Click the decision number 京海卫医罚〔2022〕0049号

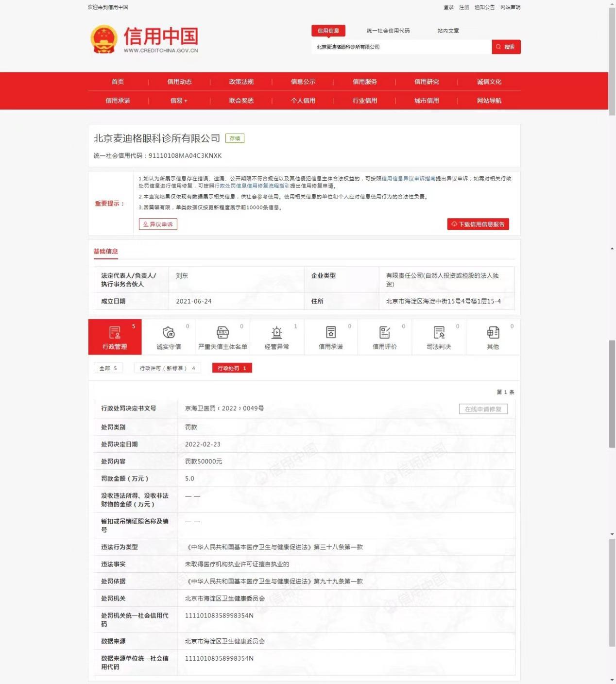pos(224,409)
